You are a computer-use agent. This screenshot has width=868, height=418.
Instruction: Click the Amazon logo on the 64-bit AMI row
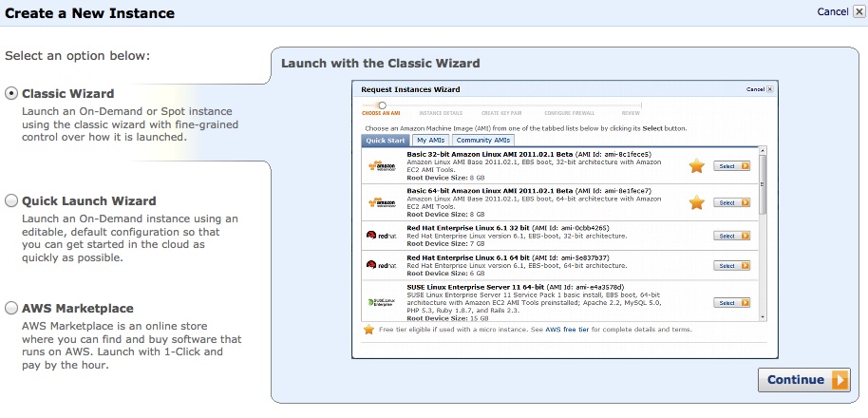coord(382,202)
